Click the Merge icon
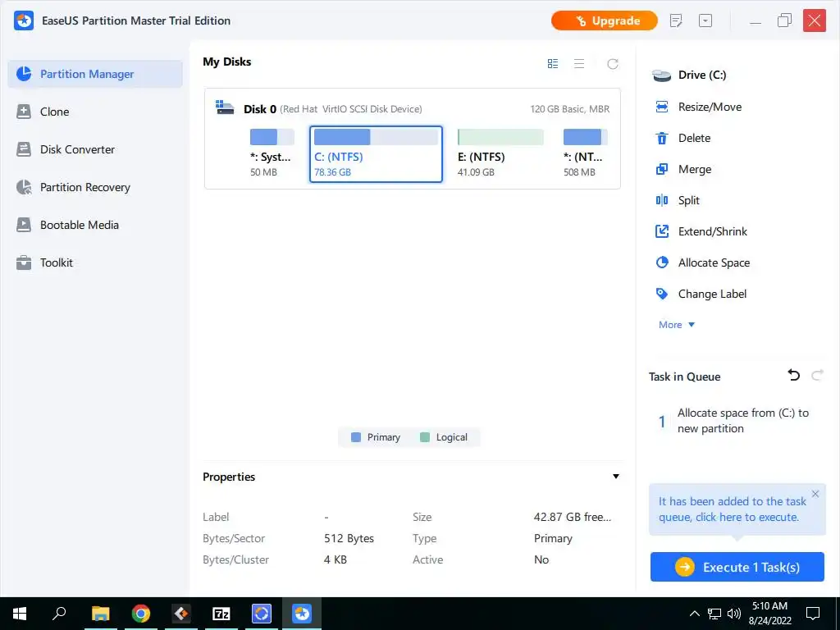Image resolution: width=840 pixels, height=630 pixels. (x=662, y=169)
